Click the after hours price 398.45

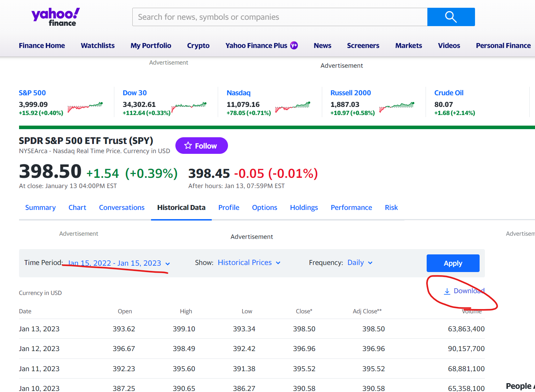tap(209, 174)
